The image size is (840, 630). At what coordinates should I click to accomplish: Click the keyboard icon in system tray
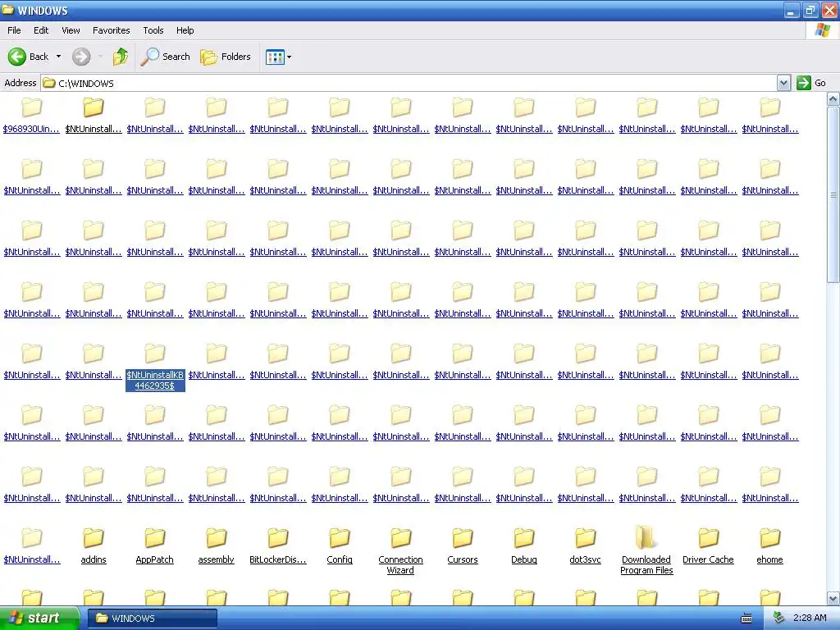tap(746, 619)
